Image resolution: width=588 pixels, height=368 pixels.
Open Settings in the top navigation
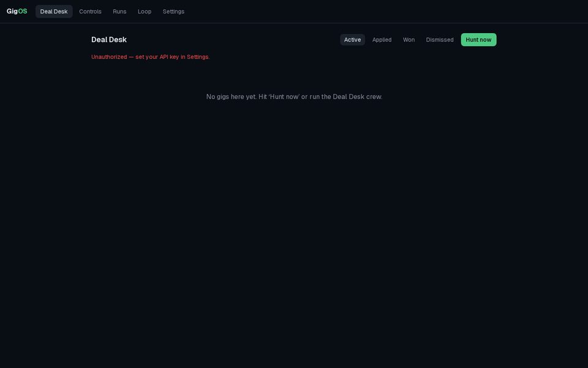coord(173,11)
